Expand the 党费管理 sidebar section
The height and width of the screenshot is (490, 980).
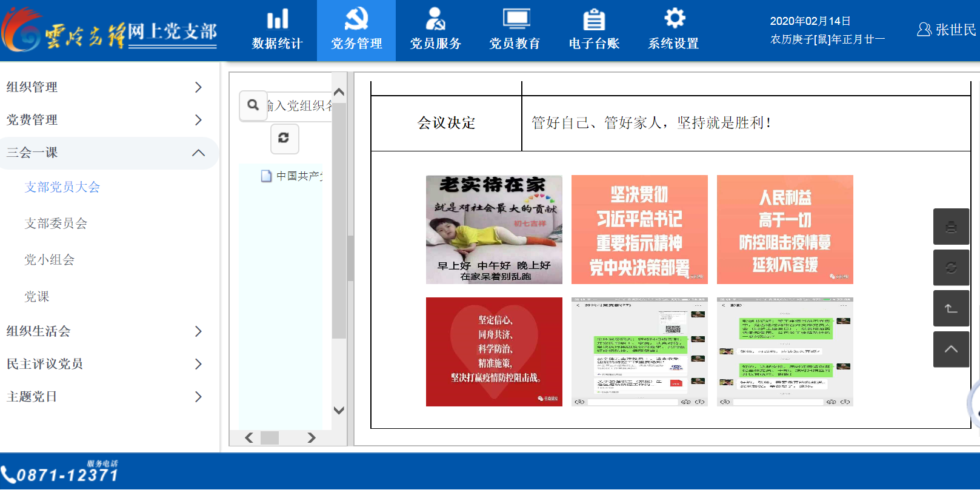point(104,120)
